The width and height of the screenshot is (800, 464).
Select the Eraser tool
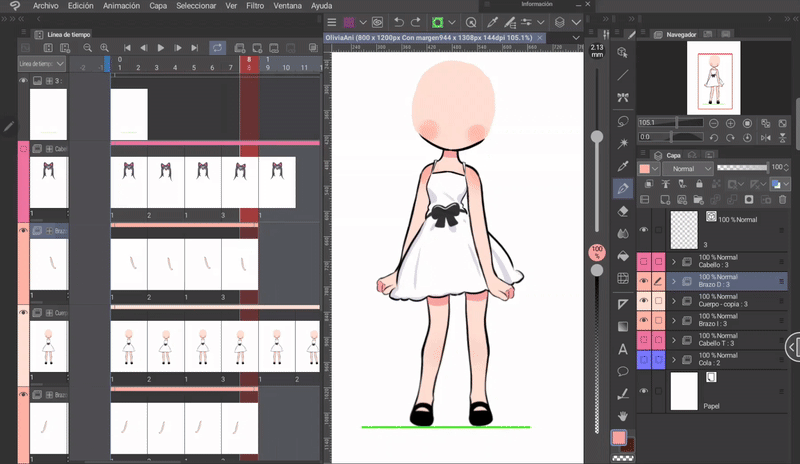coord(623,211)
